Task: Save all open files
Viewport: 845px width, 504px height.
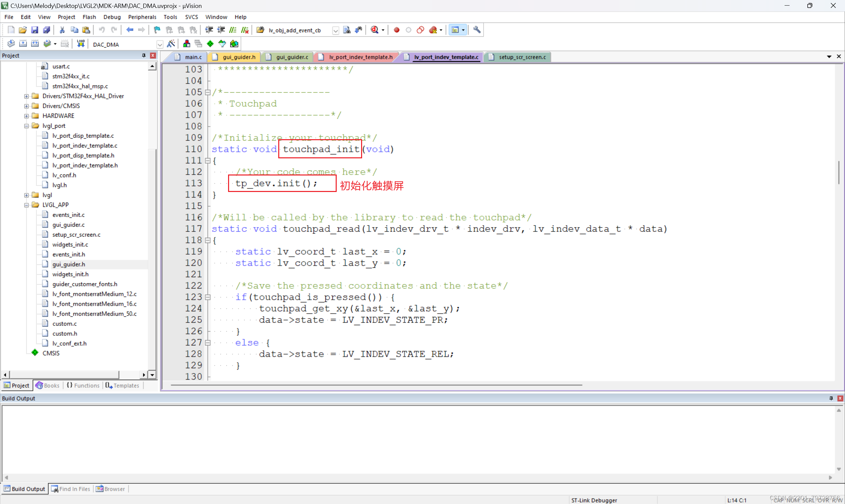Action: [x=47, y=30]
